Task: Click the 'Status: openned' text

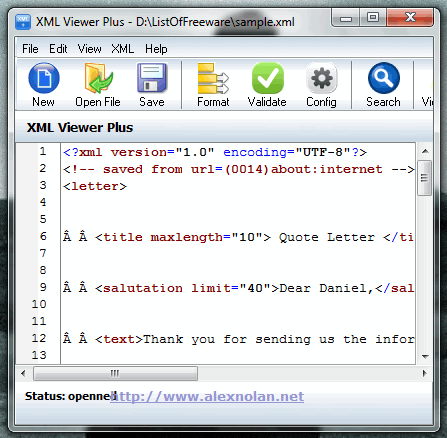Action: [x=71, y=396]
